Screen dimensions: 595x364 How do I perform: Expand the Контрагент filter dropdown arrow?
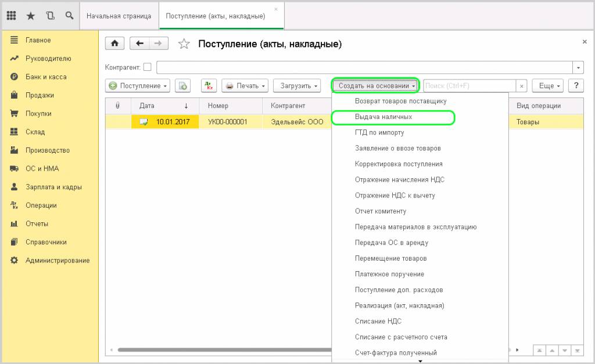pyautogui.click(x=578, y=67)
